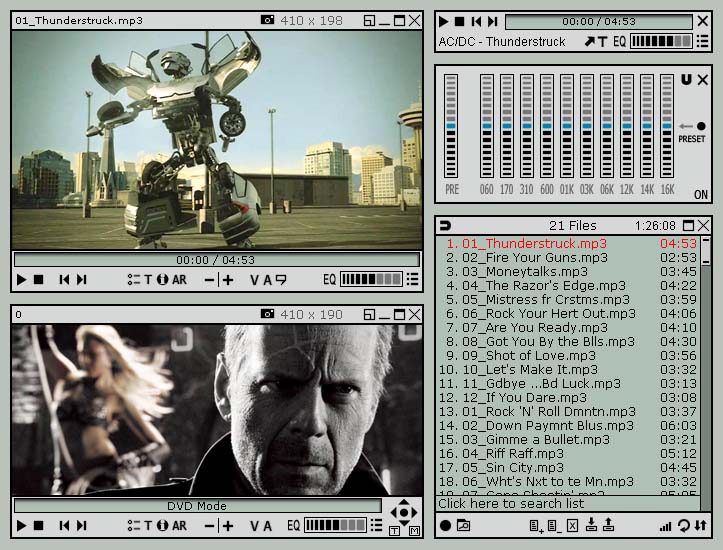Open the folder search icon in playlist toolbar
Image resolution: width=723 pixels, height=550 pixels.
[x=463, y=526]
